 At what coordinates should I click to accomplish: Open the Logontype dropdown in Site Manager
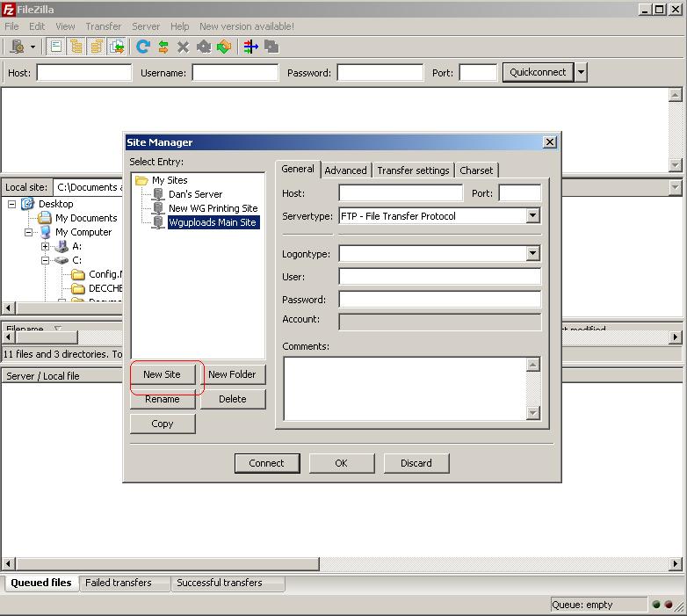(532, 253)
